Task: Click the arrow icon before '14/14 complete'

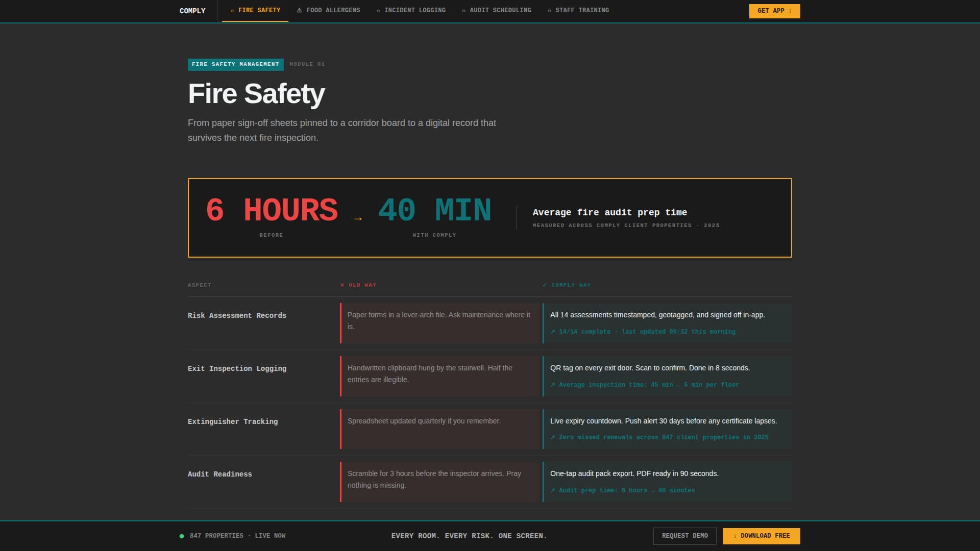Action: coord(553,332)
